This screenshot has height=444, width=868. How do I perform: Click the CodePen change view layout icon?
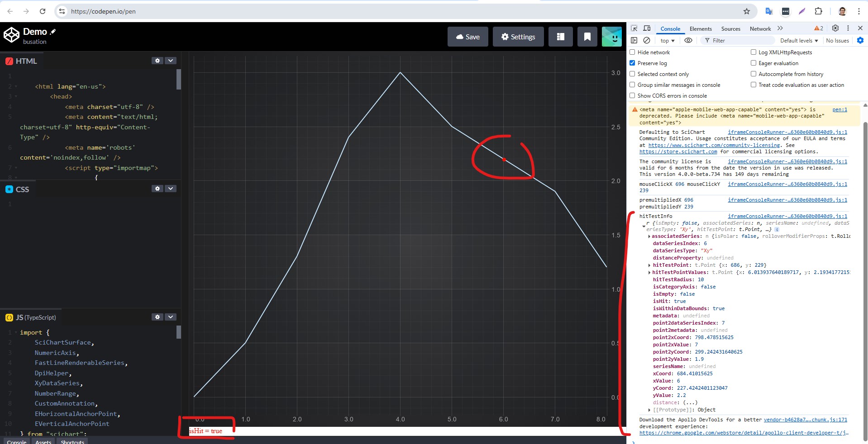pyautogui.click(x=560, y=37)
